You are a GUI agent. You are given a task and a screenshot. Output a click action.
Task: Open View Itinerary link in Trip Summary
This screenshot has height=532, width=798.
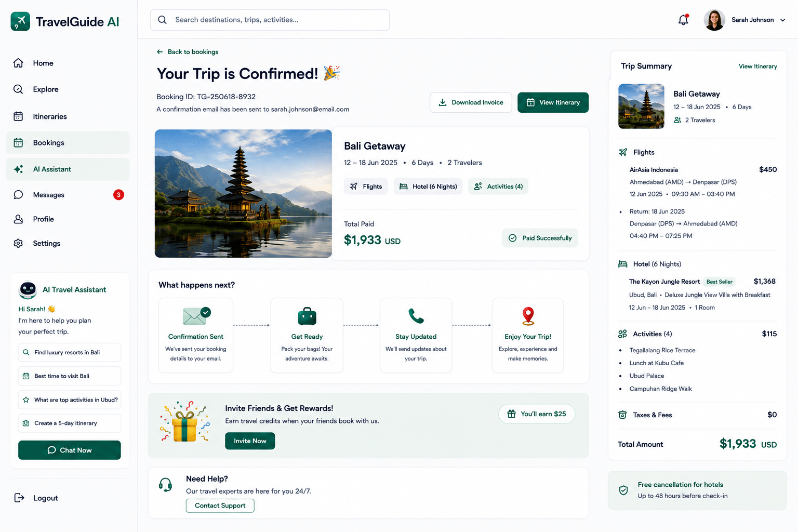pyautogui.click(x=758, y=66)
